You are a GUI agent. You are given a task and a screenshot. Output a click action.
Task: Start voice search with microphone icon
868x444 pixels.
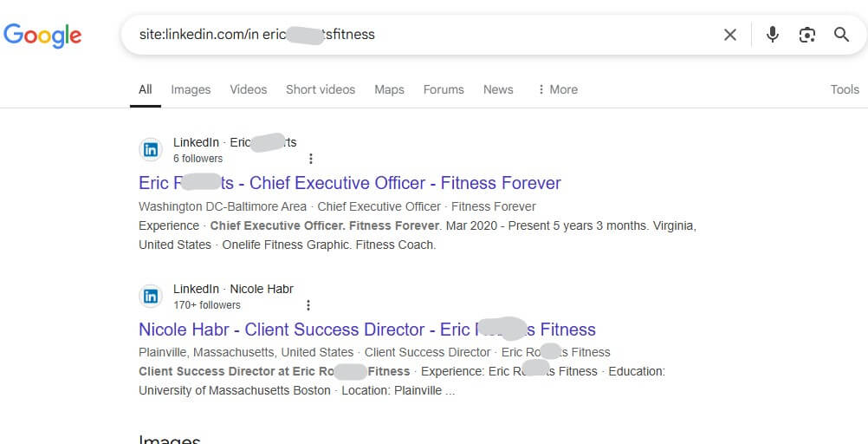[772, 35]
